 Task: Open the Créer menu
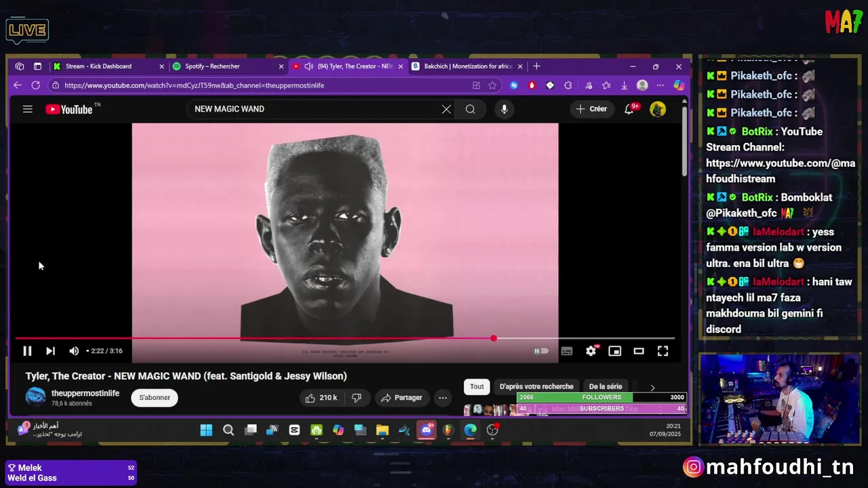[591, 109]
